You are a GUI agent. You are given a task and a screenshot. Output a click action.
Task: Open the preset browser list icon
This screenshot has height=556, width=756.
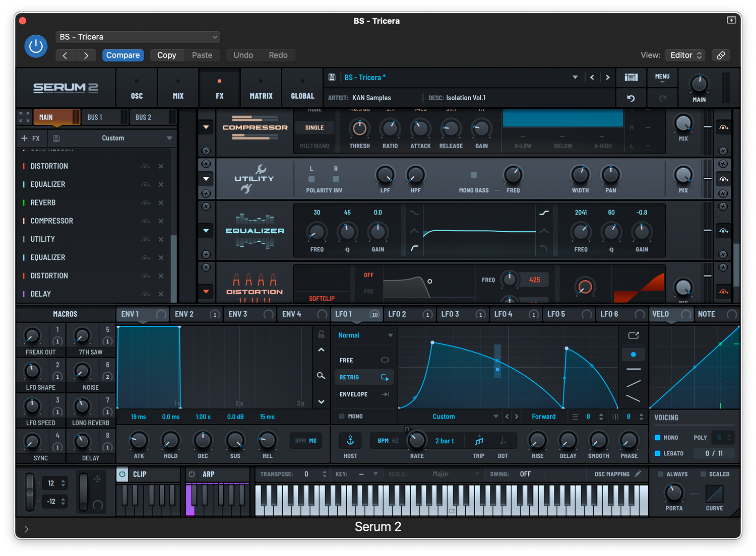coord(631,78)
